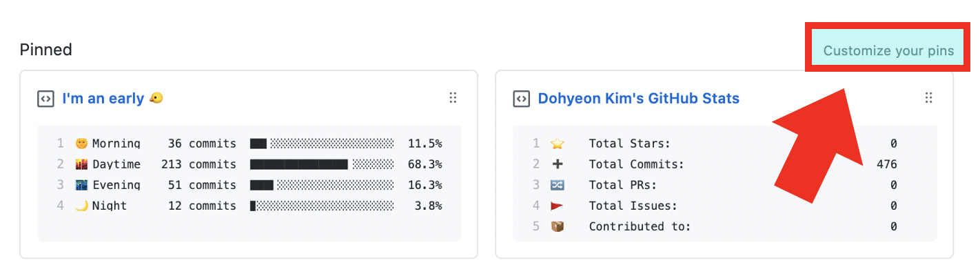980x276 pixels.
Task: Click the Evening commits progress bar
Action: (x=322, y=185)
